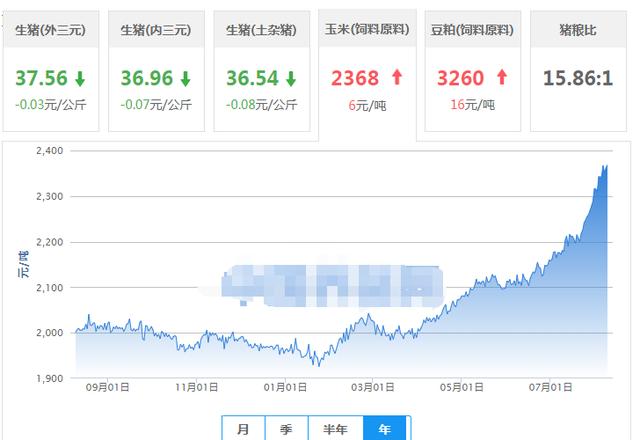Click the green down arrow beside 37.56

coord(80,79)
